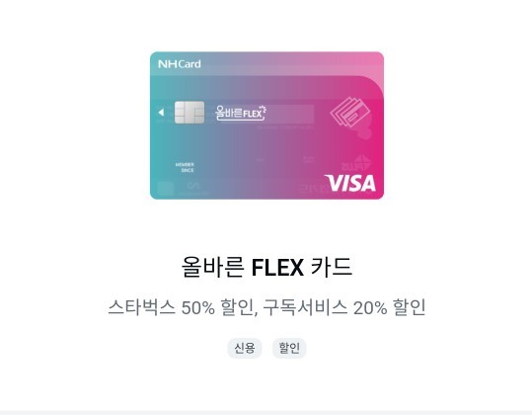Click the 구독서비스 20% 할인 benefit text

344,307
